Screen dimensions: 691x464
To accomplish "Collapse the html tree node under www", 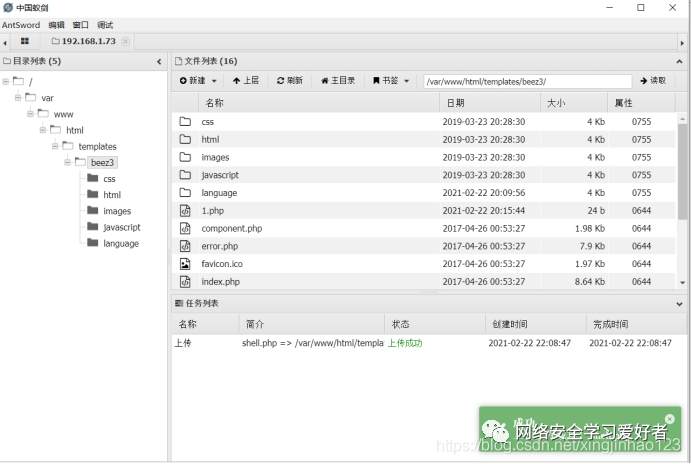I will [x=42, y=130].
